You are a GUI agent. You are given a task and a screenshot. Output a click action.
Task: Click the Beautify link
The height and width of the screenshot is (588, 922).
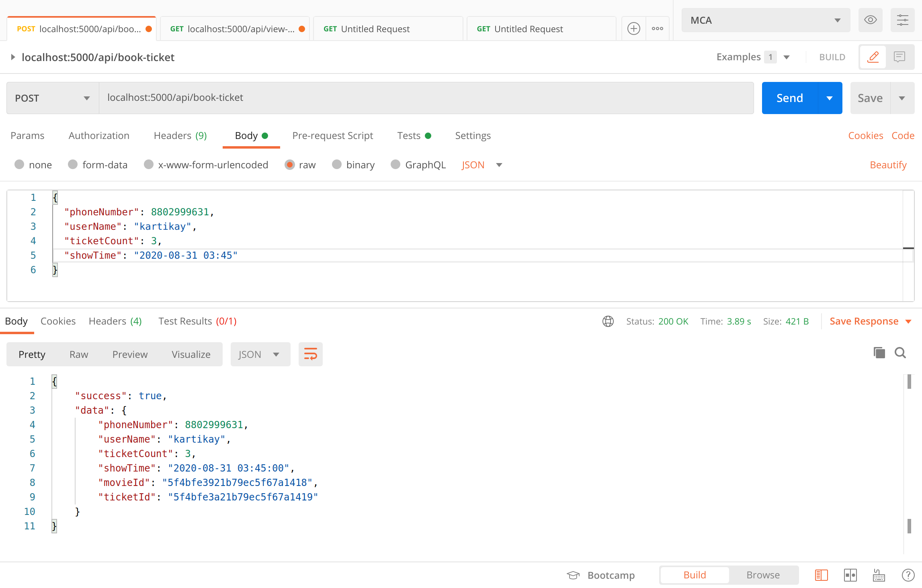[888, 165]
